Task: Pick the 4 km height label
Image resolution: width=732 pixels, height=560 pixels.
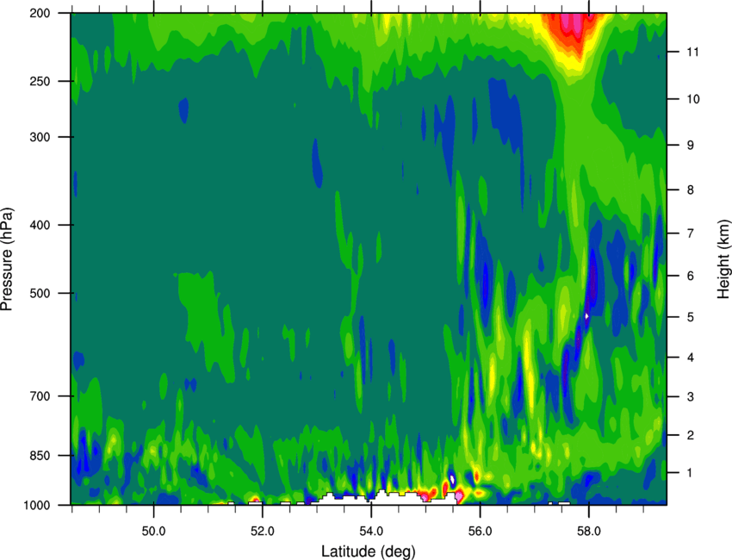Action: pos(691,358)
